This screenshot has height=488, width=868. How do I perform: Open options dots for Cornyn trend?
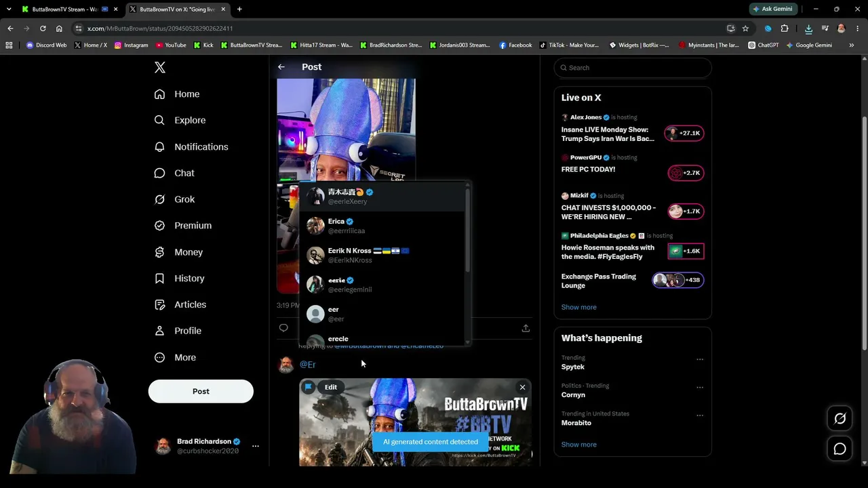[x=700, y=387]
